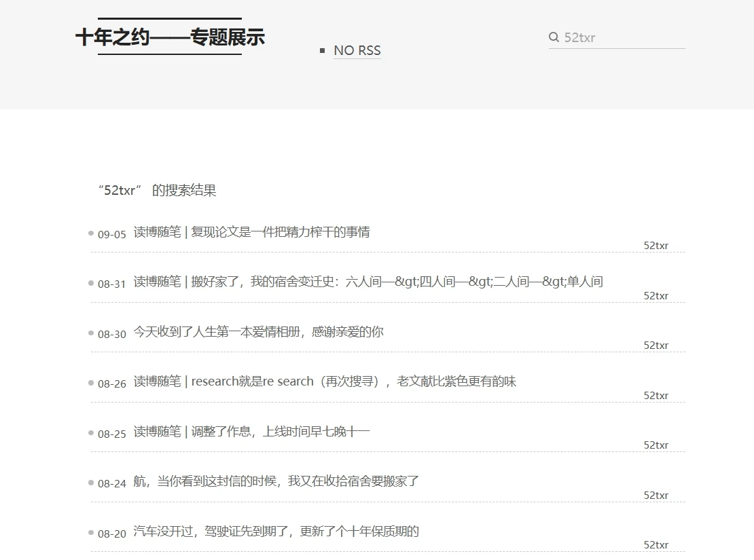754x560 pixels.
Task: Open post 汽车没开过，驾驶证先到期了
Action: 276,531
